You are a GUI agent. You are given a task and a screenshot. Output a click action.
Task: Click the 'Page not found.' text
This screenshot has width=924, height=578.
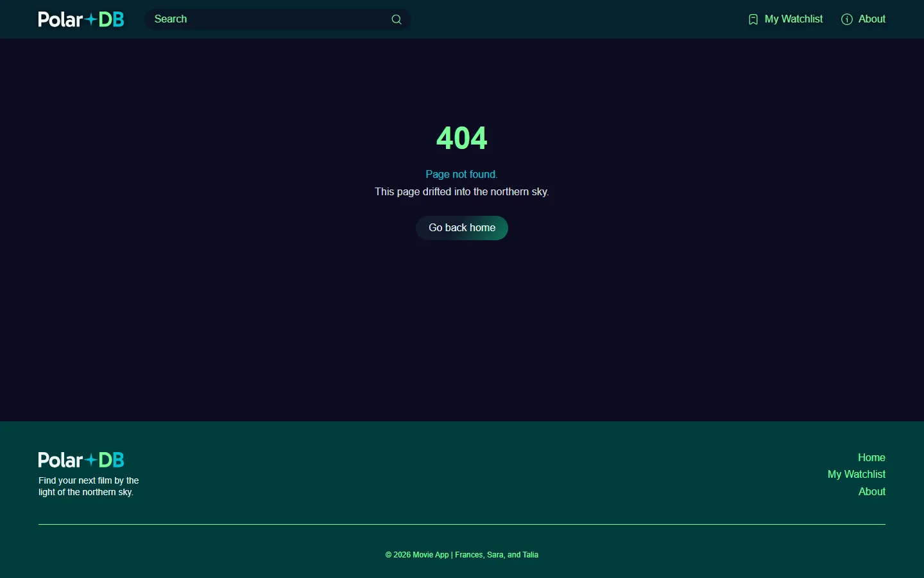click(462, 174)
